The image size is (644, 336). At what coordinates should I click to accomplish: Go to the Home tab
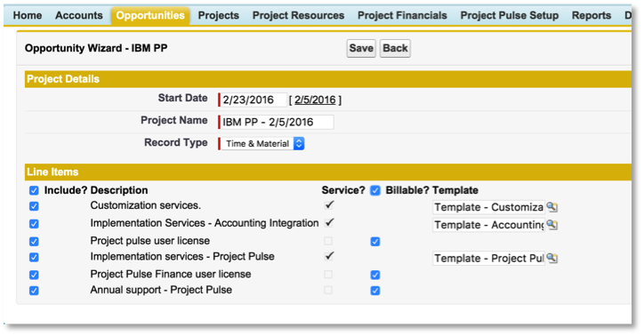(28, 16)
